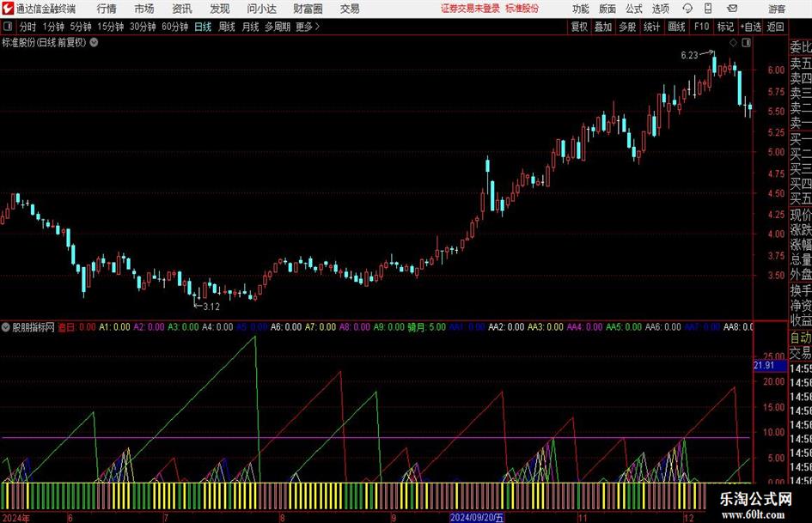
Task: Click the red 标准股份 stock name link
Action: tap(522, 9)
